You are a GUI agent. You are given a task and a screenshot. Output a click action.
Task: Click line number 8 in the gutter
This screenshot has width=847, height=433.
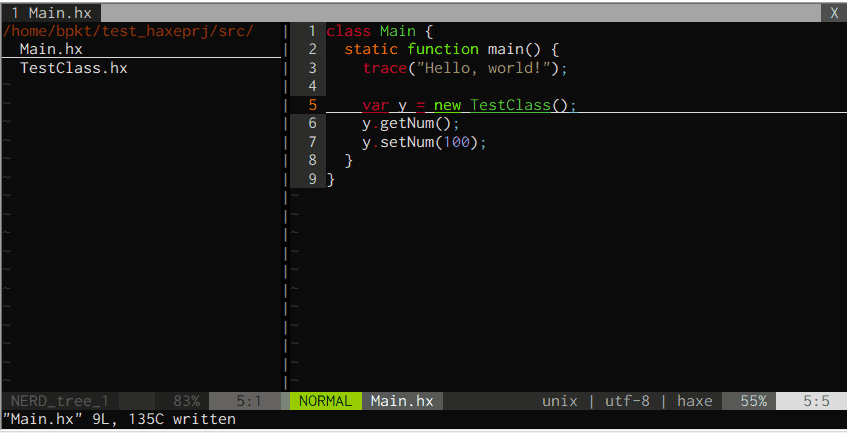(x=312, y=160)
